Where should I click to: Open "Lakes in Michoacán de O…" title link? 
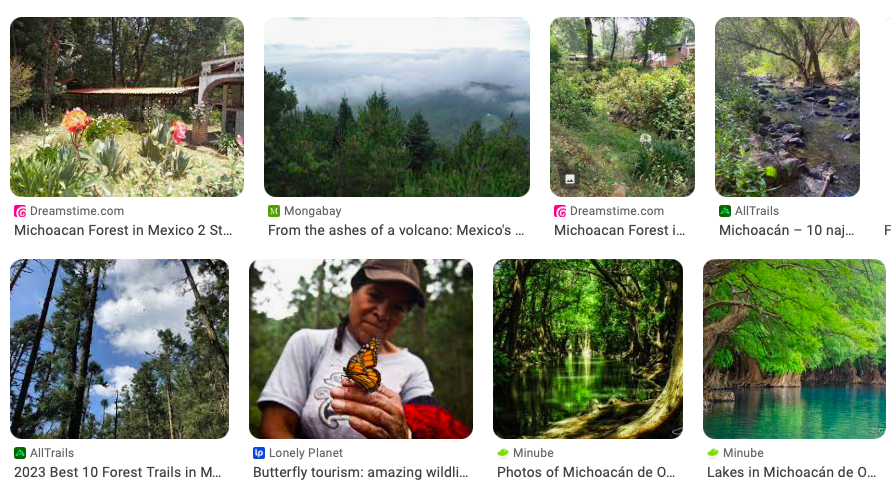[x=792, y=472]
